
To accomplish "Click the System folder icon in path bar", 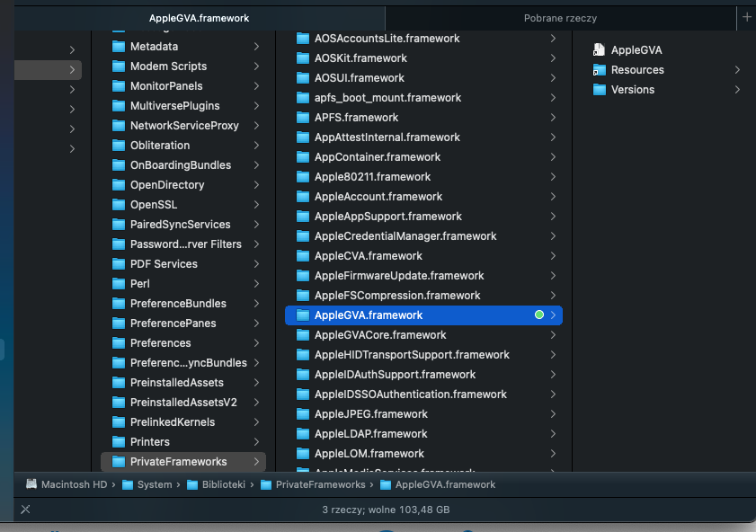I will click(x=128, y=484).
